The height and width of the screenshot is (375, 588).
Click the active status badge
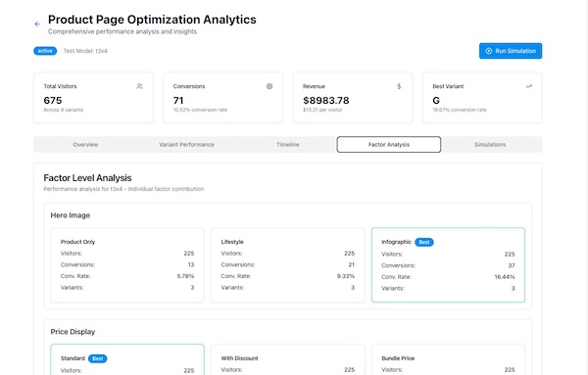coord(45,51)
